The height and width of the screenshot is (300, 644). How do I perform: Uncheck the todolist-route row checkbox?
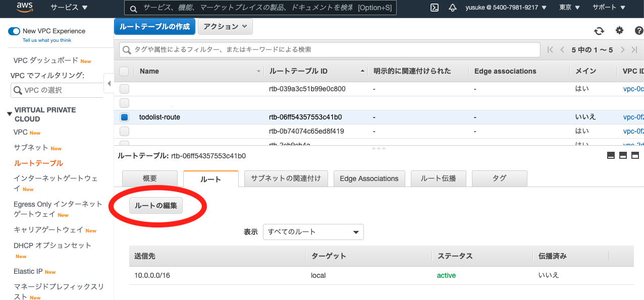coord(124,117)
